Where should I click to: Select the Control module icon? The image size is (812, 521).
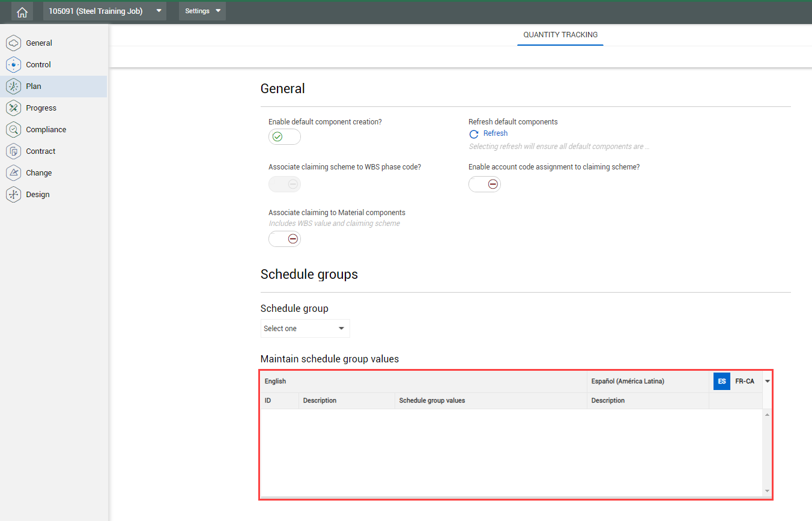13,65
